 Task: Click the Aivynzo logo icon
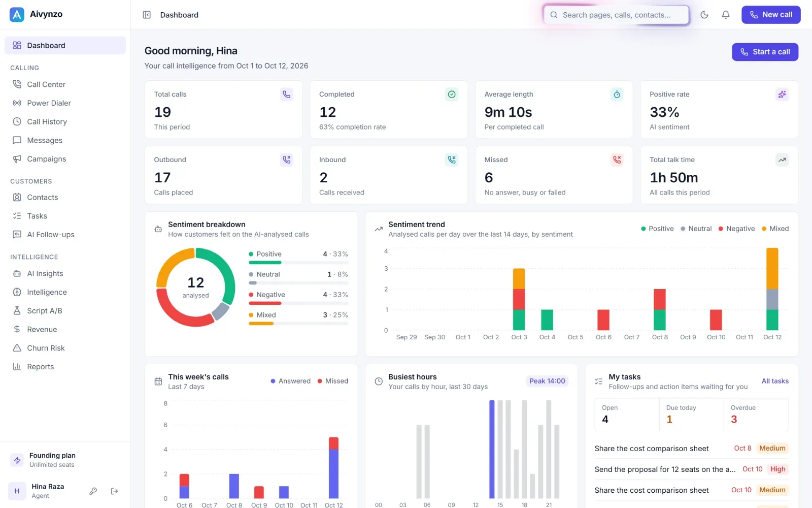17,14
